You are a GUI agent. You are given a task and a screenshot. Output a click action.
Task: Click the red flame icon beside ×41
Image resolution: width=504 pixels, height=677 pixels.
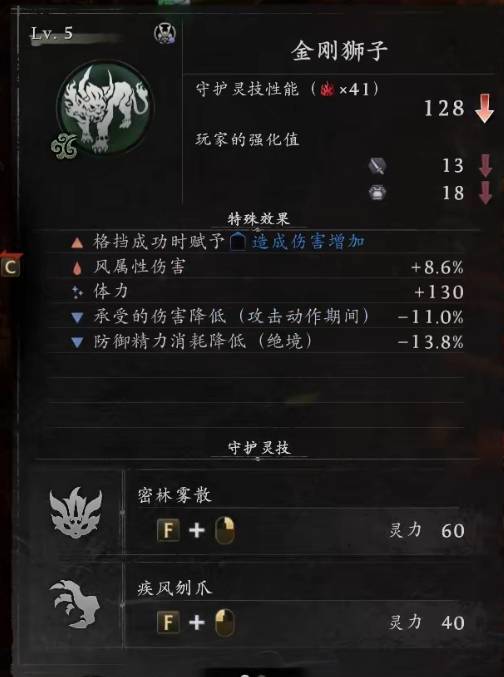[327, 90]
